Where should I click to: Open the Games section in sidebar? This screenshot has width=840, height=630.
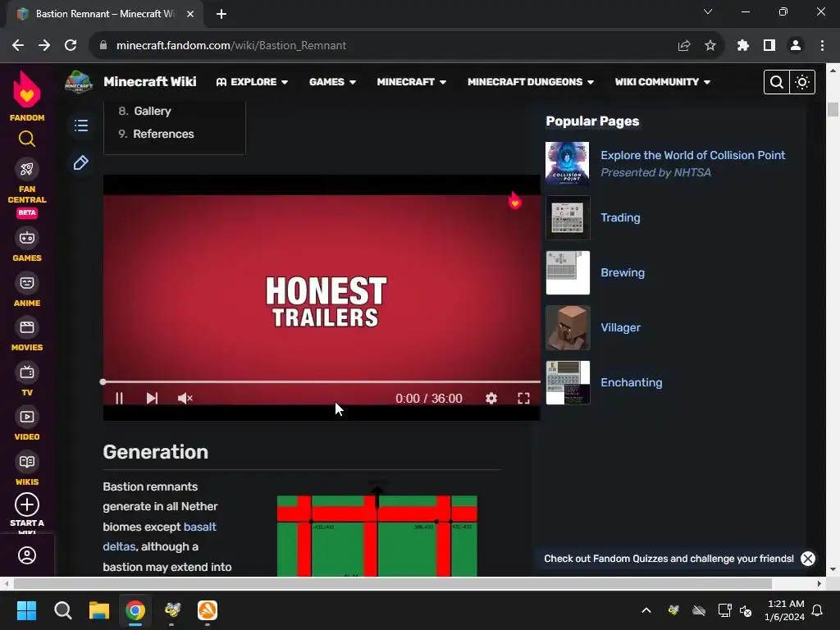coord(27,245)
